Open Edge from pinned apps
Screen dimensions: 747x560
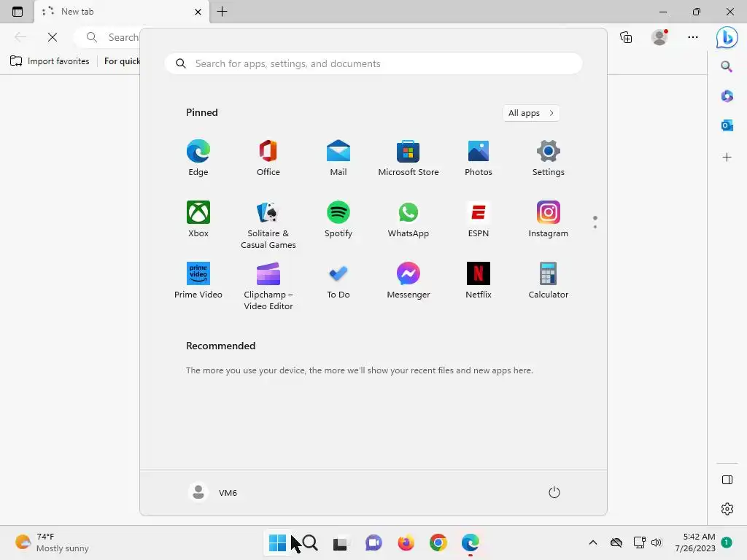tap(198, 158)
